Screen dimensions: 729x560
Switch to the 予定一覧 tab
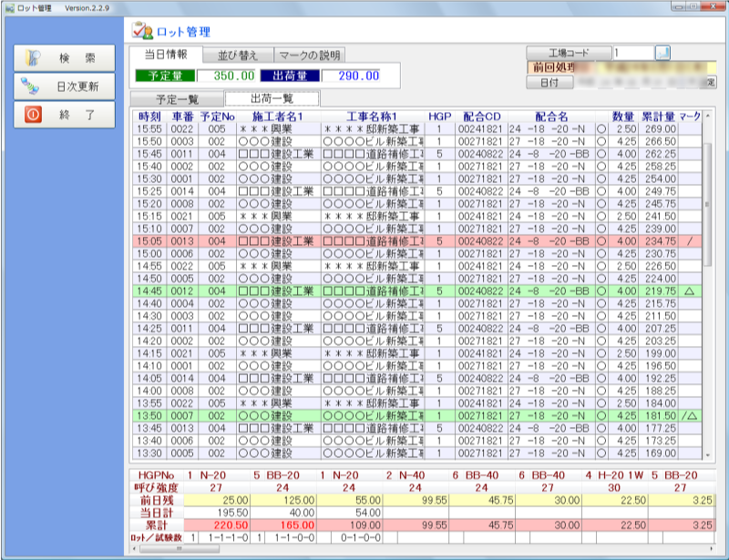[x=176, y=98]
